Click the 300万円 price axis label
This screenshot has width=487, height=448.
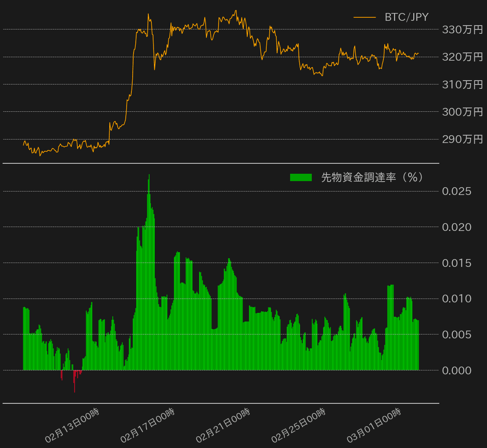(462, 112)
